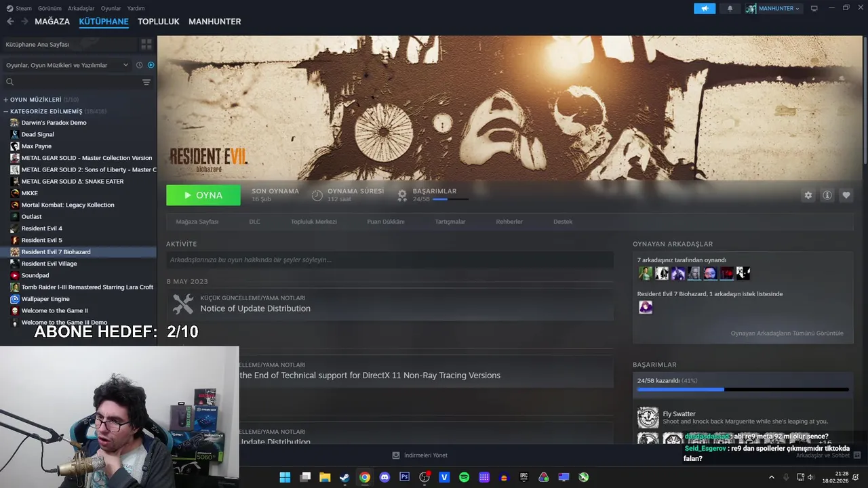Image resolution: width=868 pixels, height=488 pixels.
Task: Click the achievements gear icon
Action: coord(402,195)
